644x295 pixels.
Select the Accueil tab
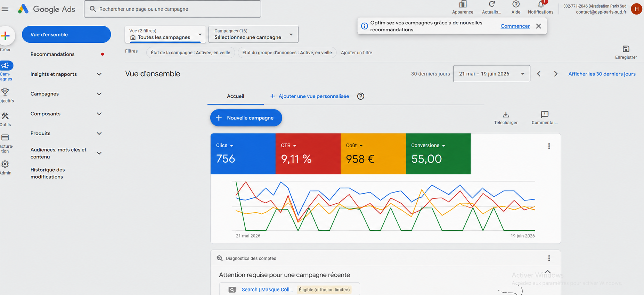coord(236,96)
